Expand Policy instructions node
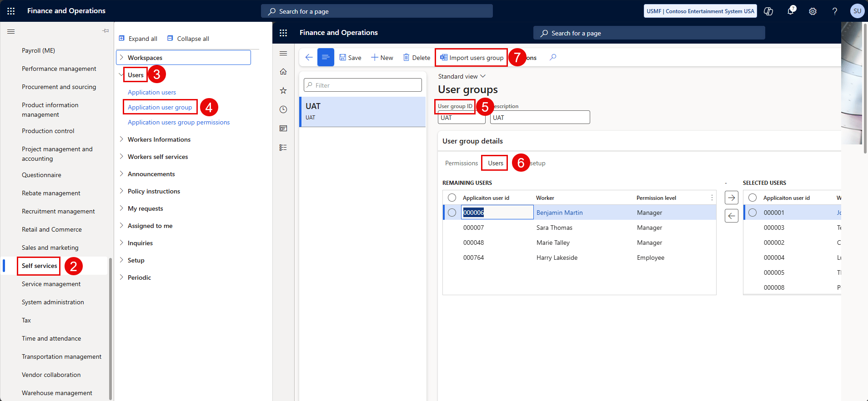 tap(121, 191)
